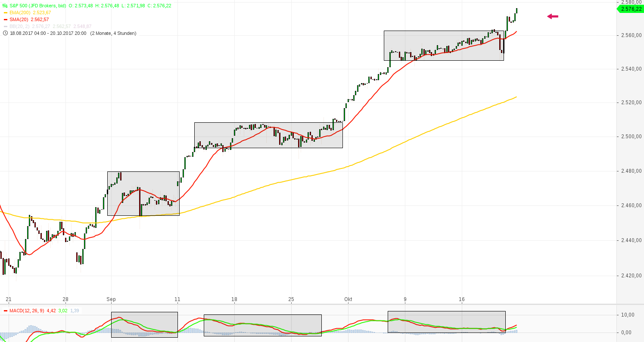Click the date range 18.08.2017 04:00 - 20.10.2017 20:00
644x342 pixels.
tap(47, 33)
